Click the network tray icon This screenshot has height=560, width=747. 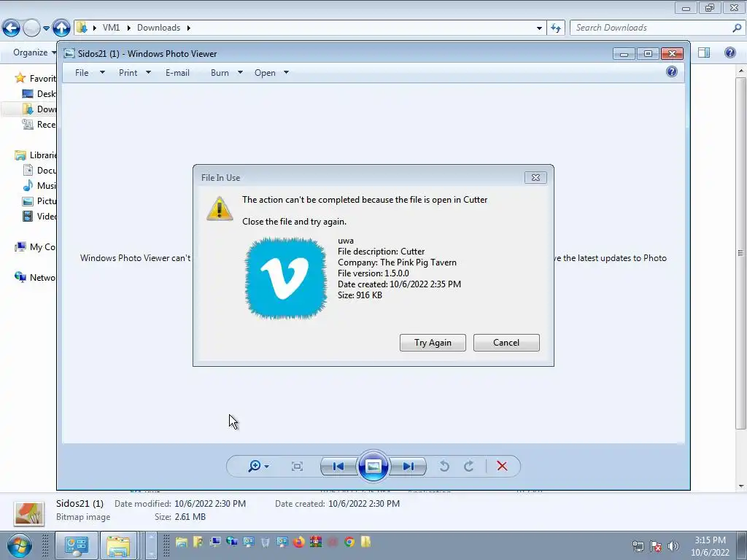click(638, 546)
